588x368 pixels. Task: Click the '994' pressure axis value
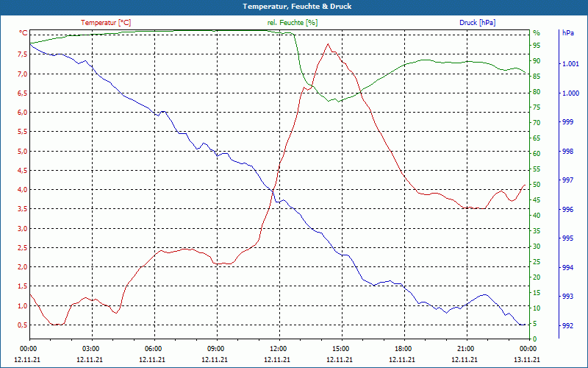(568, 268)
